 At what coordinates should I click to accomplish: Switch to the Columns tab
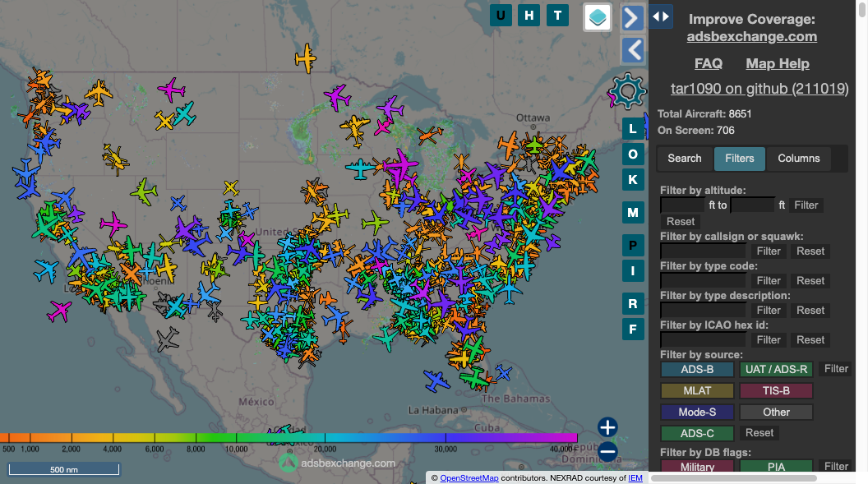point(799,159)
